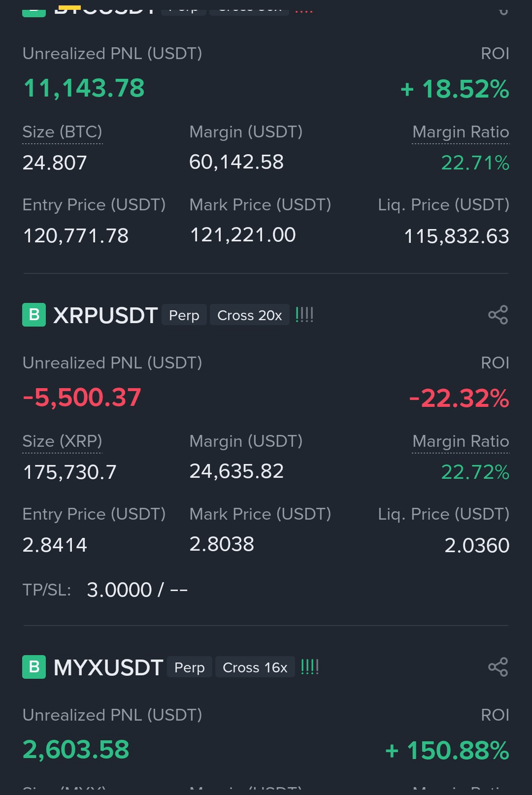This screenshot has width=532, height=795.
Task: Open the XRPUSDT contract title
Action: (x=105, y=315)
